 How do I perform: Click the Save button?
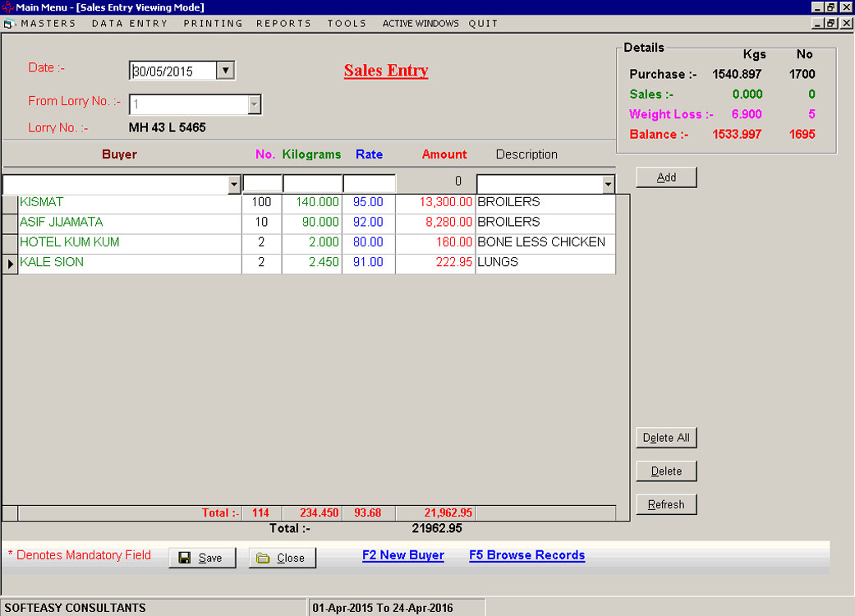(x=202, y=558)
